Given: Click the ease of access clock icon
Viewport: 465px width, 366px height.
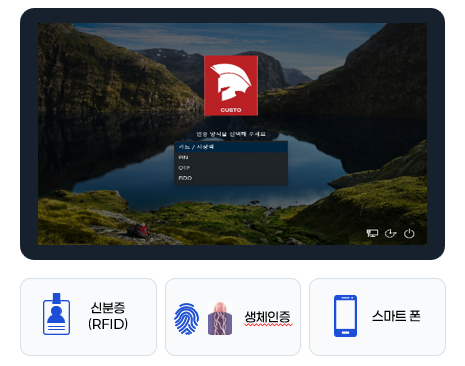Looking at the screenshot, I should pos(390,233).
